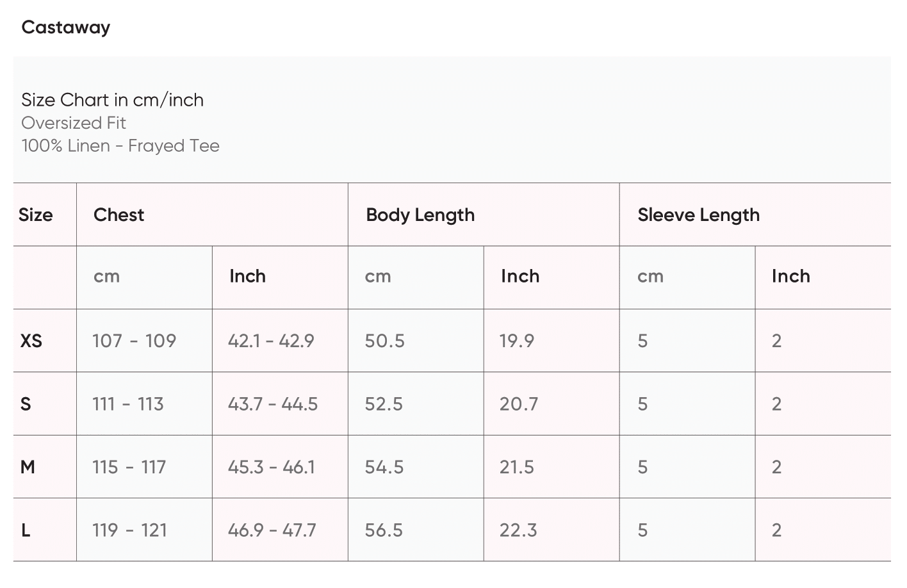Click the M size row label
Screen dimensions: 907x588
[28, 467]
